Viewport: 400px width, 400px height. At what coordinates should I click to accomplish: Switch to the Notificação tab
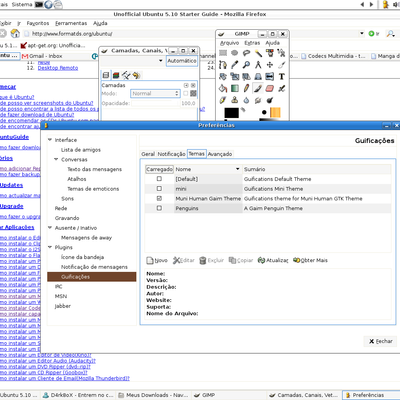pyautogui.click(x=171, y=154)
